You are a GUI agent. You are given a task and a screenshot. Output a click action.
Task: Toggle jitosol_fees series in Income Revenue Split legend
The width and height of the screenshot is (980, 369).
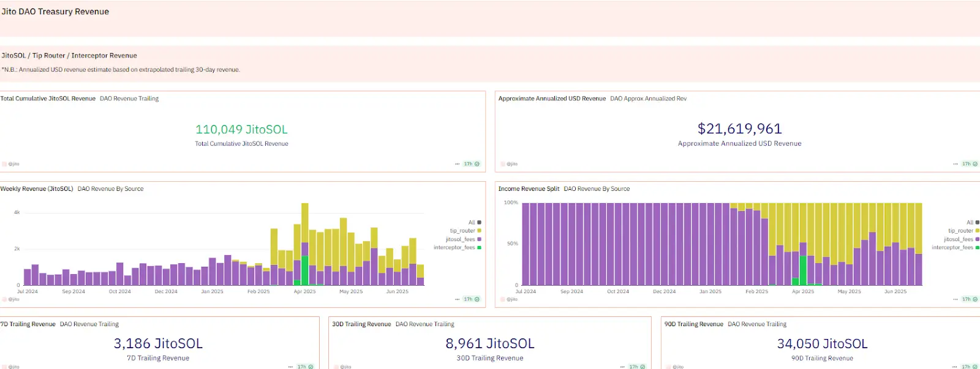(x=962, y=239)
